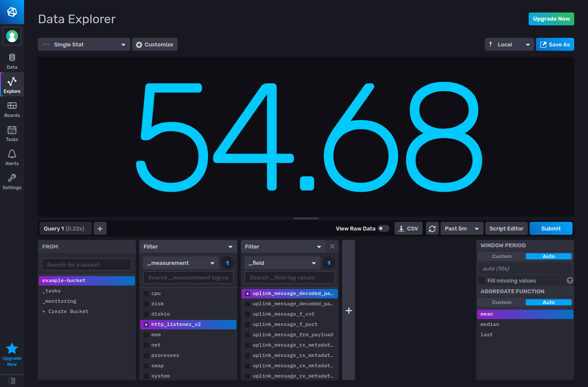Image resolution: width=588 pixels, height=387 pixels.
Task: Select the Query 1 tab
Action: (x=65, y=228)
